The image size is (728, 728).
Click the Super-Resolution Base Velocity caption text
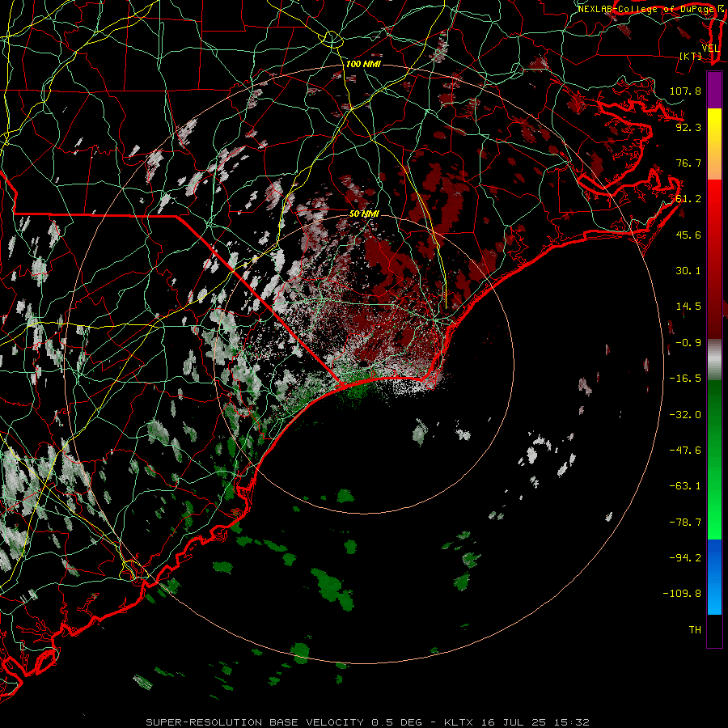coord(368,722)
